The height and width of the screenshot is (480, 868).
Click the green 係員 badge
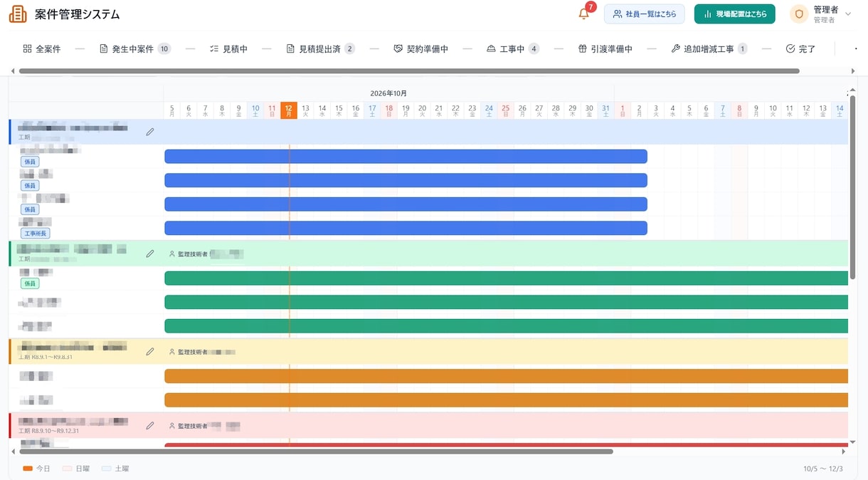pos(30,283)
